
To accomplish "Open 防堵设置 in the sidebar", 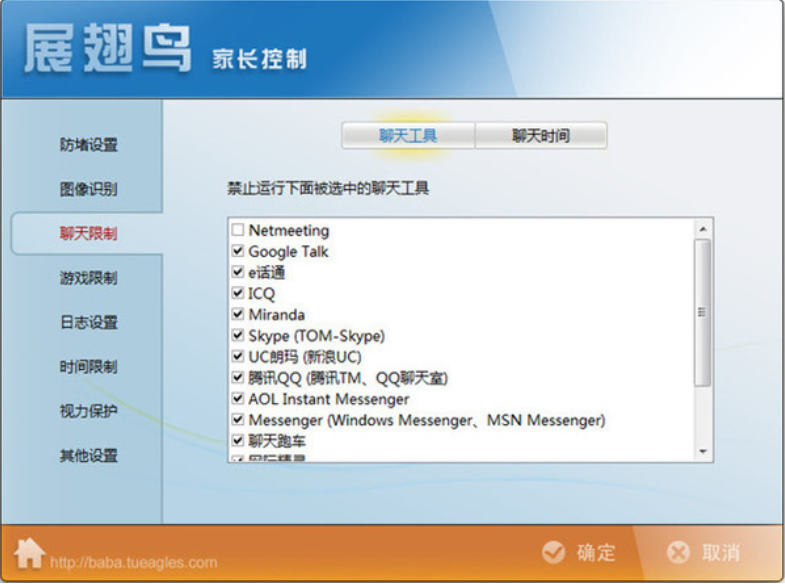I will (88, 145).
